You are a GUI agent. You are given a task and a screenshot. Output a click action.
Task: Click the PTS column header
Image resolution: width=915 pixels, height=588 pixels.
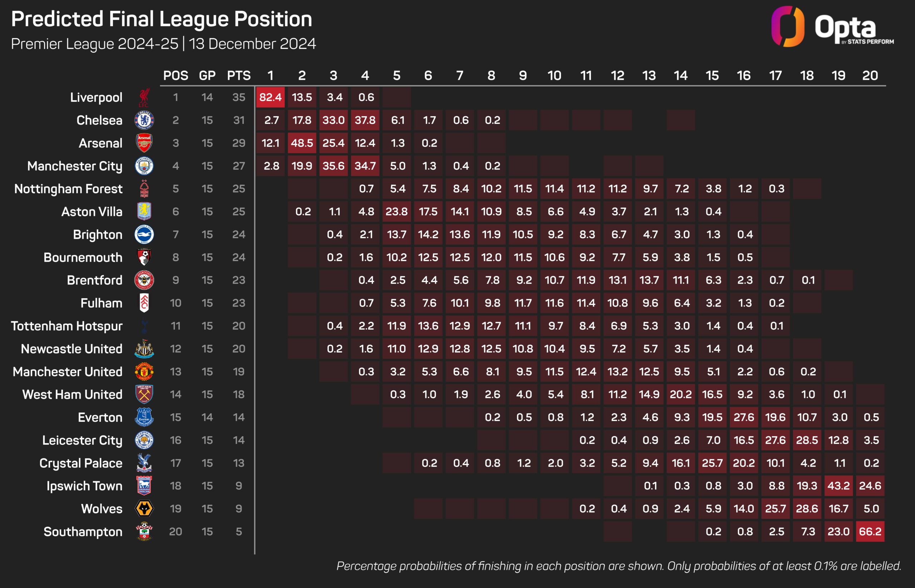tap(239, 76)
